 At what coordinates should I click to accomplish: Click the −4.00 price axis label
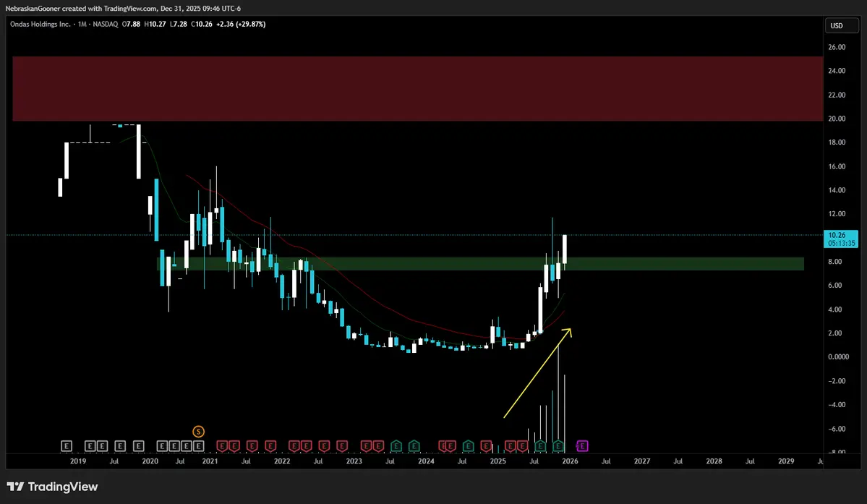[837, 404]
